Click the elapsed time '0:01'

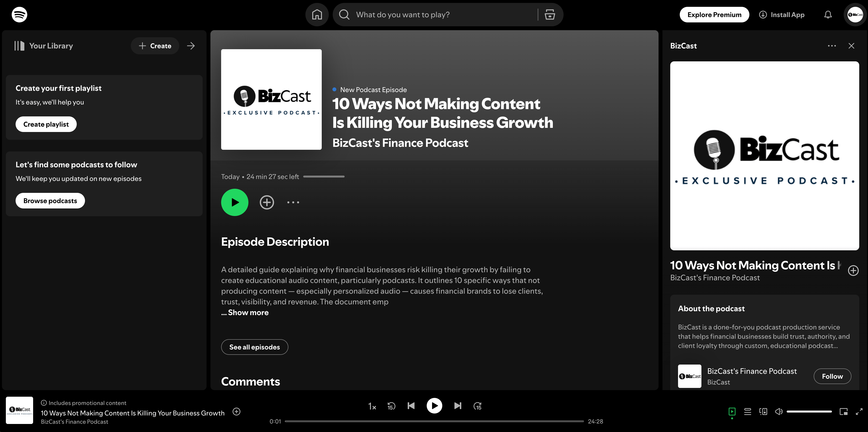pos(275,421)
